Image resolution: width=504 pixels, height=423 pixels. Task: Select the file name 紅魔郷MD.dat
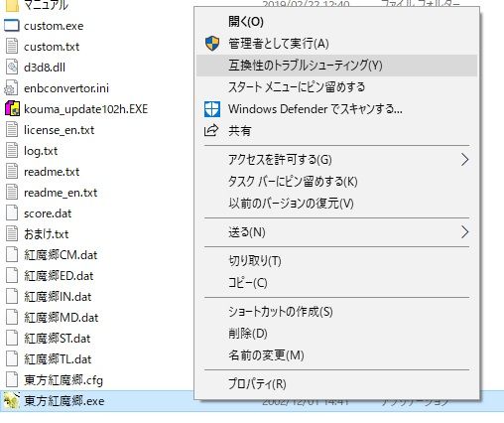(62, 318)
